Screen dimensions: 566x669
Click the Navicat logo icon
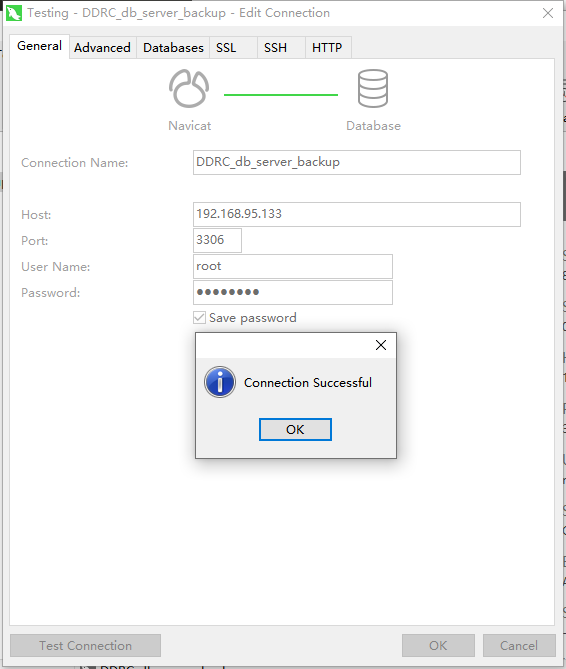[189, 88]
